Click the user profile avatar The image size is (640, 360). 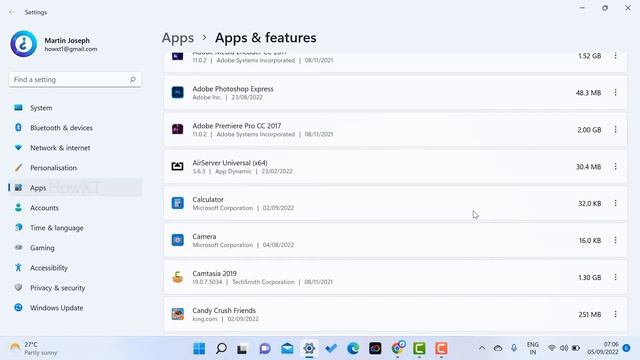click(x=24, y=44)
